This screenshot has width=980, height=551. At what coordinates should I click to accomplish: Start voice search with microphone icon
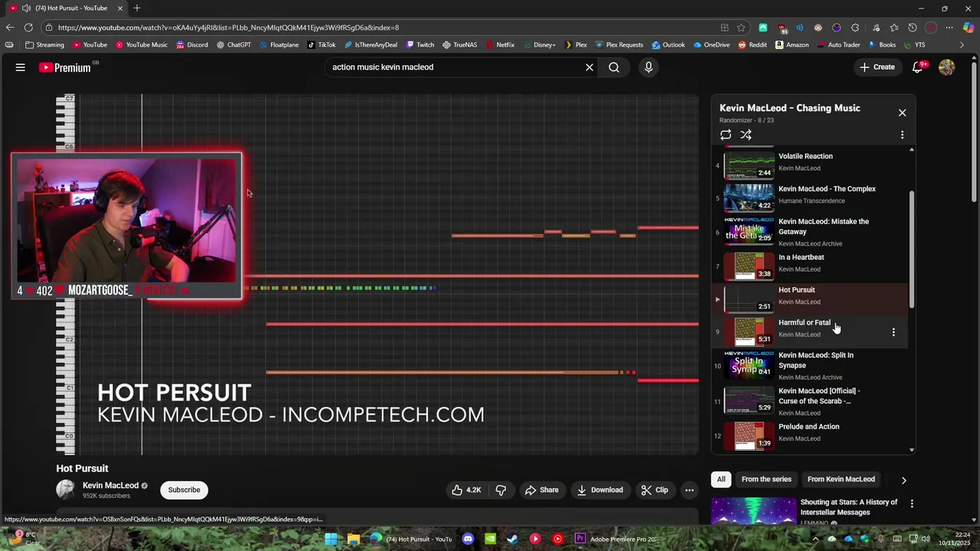(x=648, y=67)
